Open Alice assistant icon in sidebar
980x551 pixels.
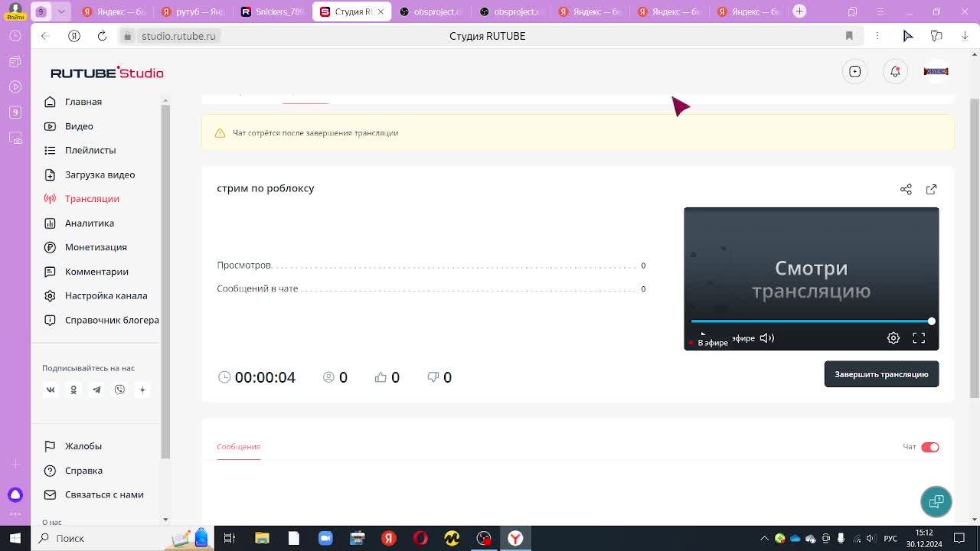point(15,494)
